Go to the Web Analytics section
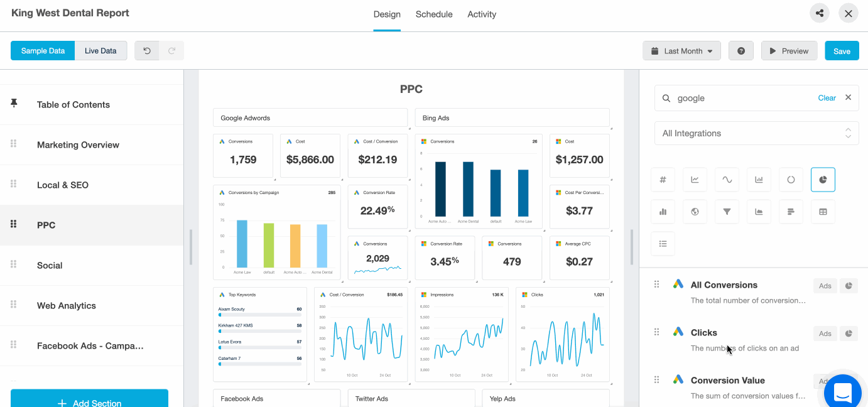This screenshot has width=868, height=407. coord(92,306)
